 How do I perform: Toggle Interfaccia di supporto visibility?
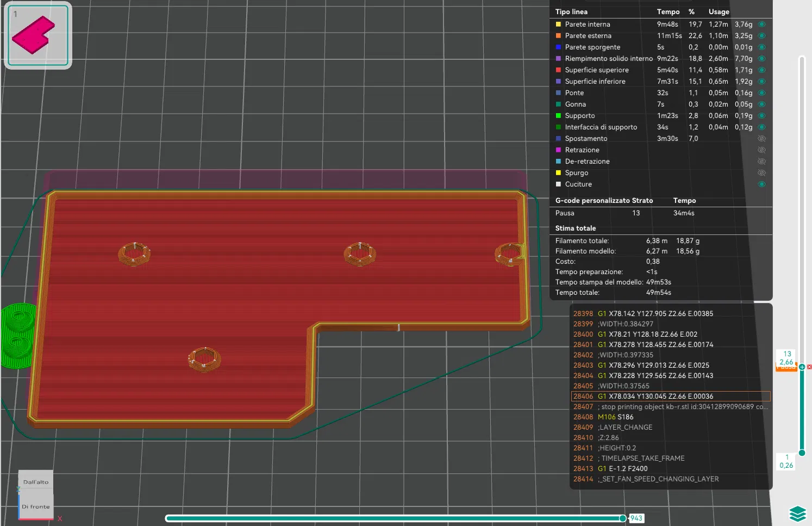click(x=761, y=127)
